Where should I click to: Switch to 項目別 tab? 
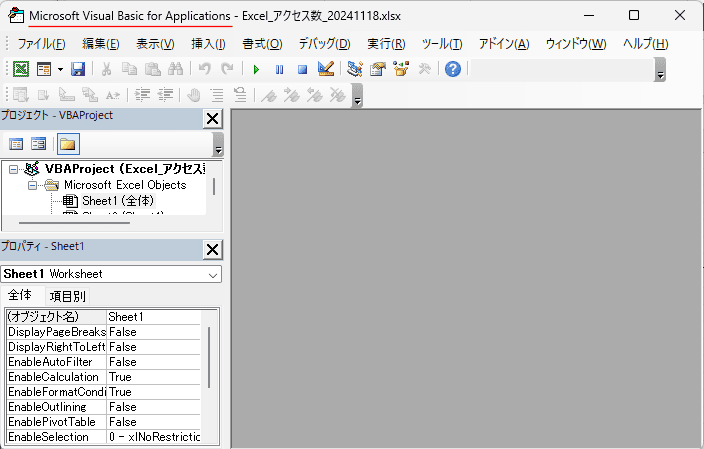click(67, 296)
